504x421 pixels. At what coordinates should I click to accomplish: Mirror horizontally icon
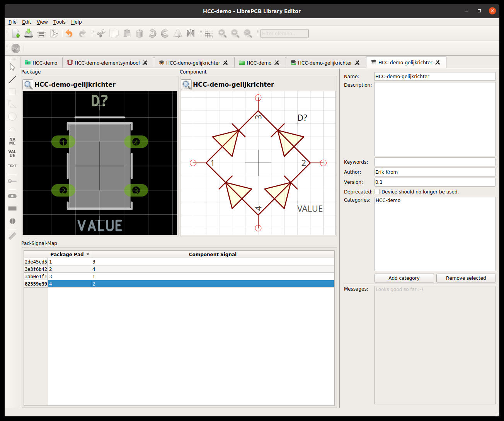click(x=178, y=33)
